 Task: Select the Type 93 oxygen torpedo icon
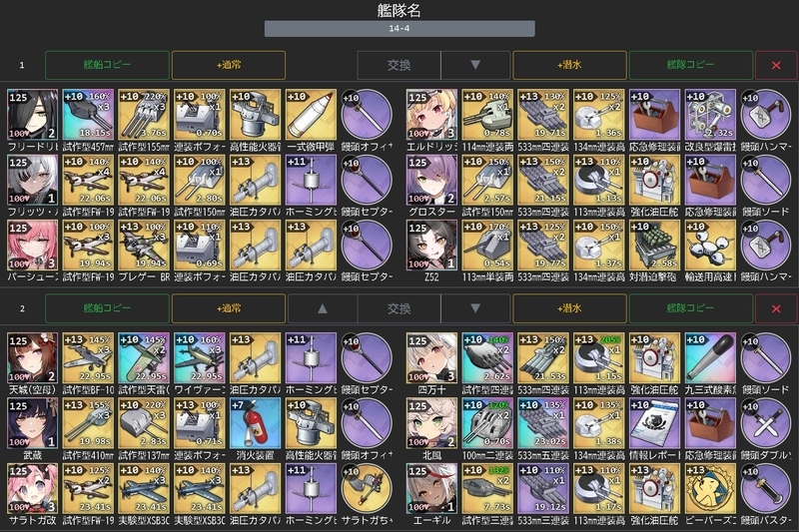point(710,358)
